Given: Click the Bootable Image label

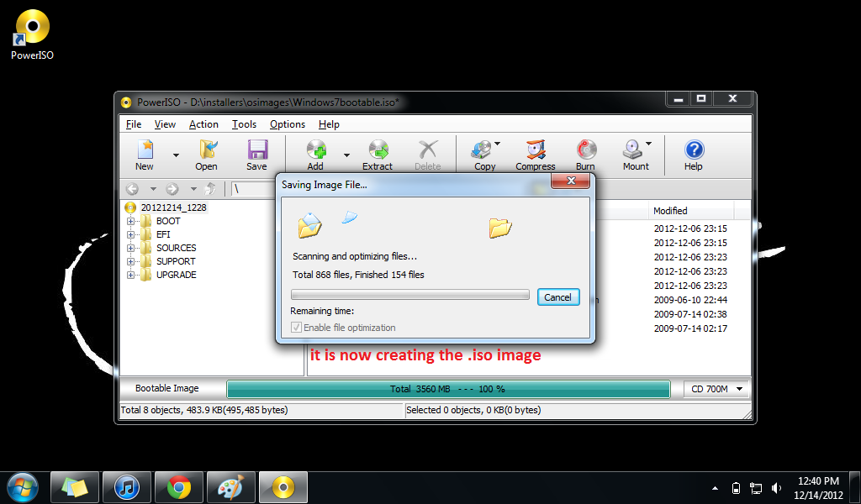Looking at the screenshot, I should (165, 389).
